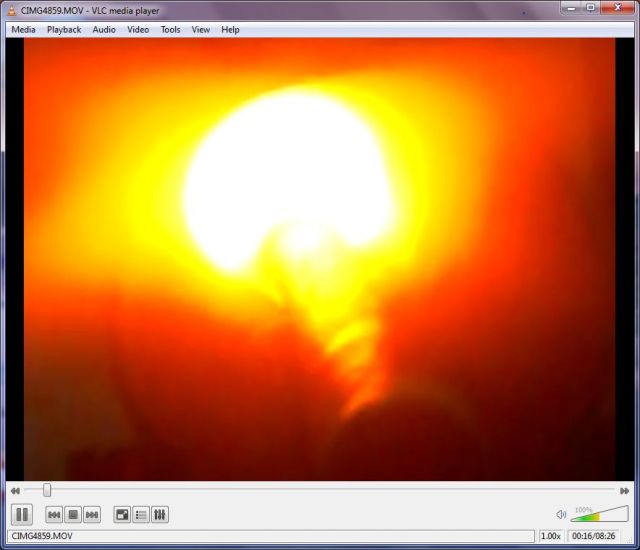640x550 pixels.
Task: Click CIMG4859.MOV status bar text
Action: [42, 536]
